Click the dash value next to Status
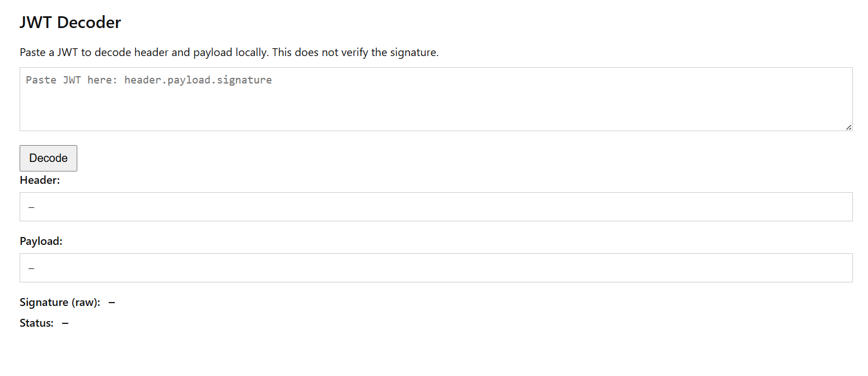The height and width of the screenshot is (376, 868). point(66,323)
